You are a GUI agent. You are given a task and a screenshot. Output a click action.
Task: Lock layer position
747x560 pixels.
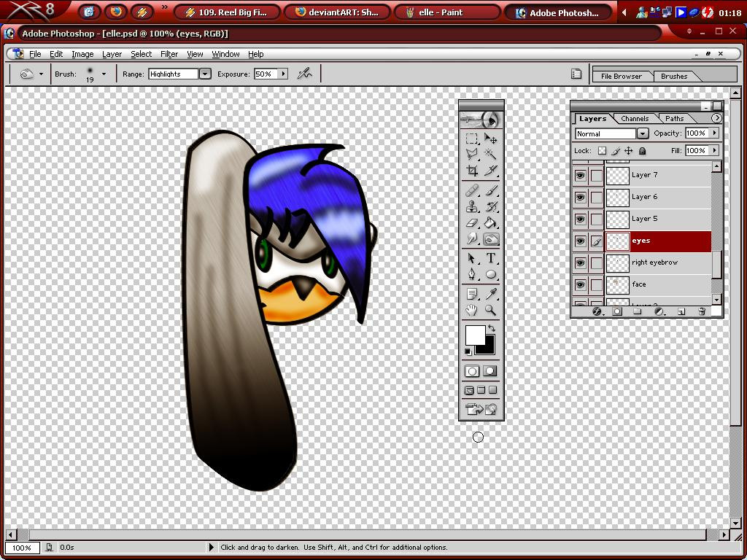coord(629,151)
